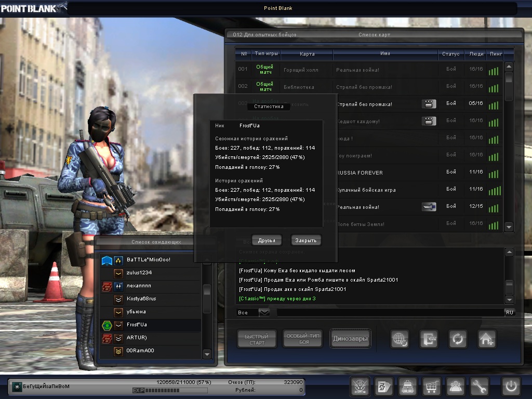Click green clan emblem beside Frost*Ua
The height and width of the screenshot is (399, 532).
107,326
